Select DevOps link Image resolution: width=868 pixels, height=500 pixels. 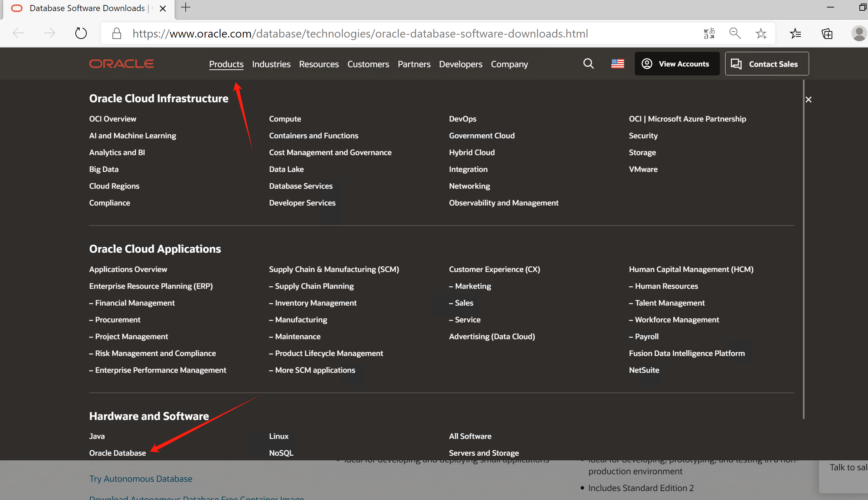click(463, 119)
